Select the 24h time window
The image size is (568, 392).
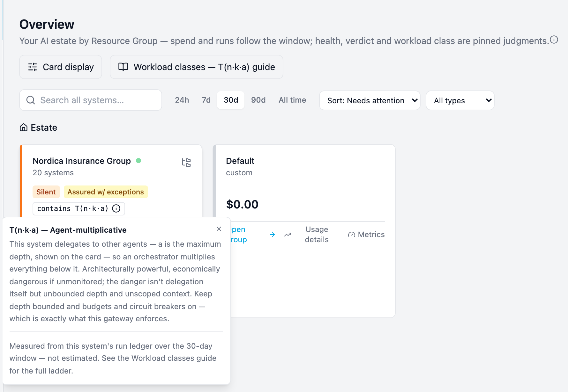(182, 100)
